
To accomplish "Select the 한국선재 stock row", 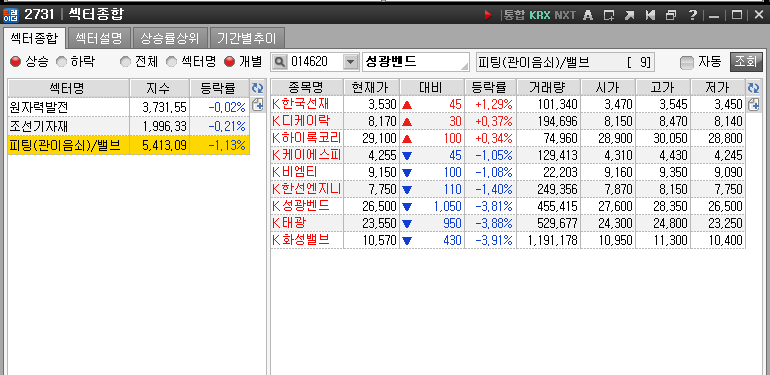I will click(x=508, y=104).
